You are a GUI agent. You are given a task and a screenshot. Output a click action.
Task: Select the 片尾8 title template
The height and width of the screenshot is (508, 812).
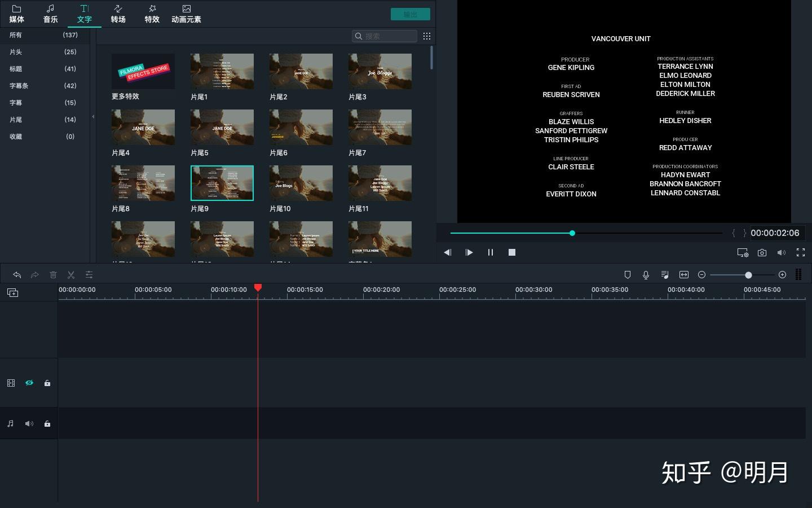tap(143, 183)
